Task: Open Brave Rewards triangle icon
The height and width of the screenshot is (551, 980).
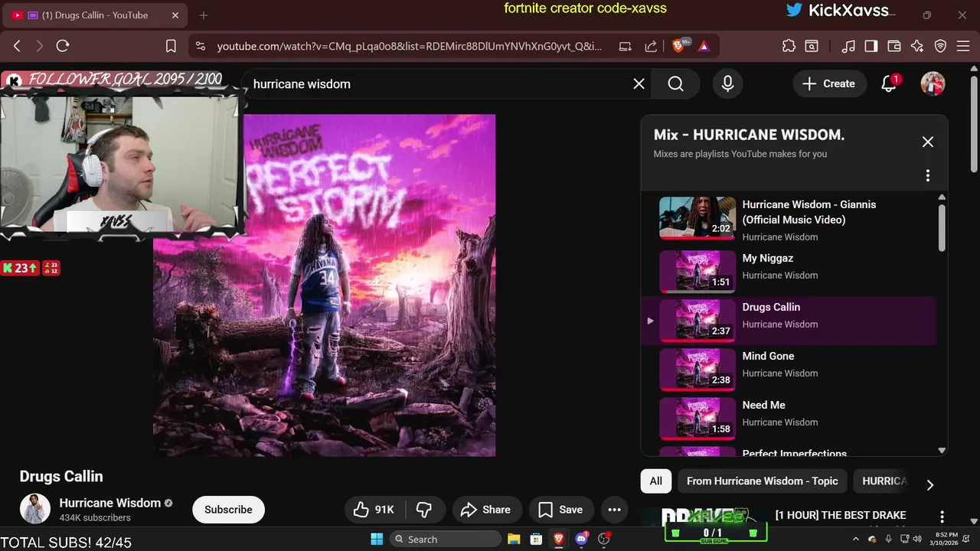Action: [x=704, y=46]
